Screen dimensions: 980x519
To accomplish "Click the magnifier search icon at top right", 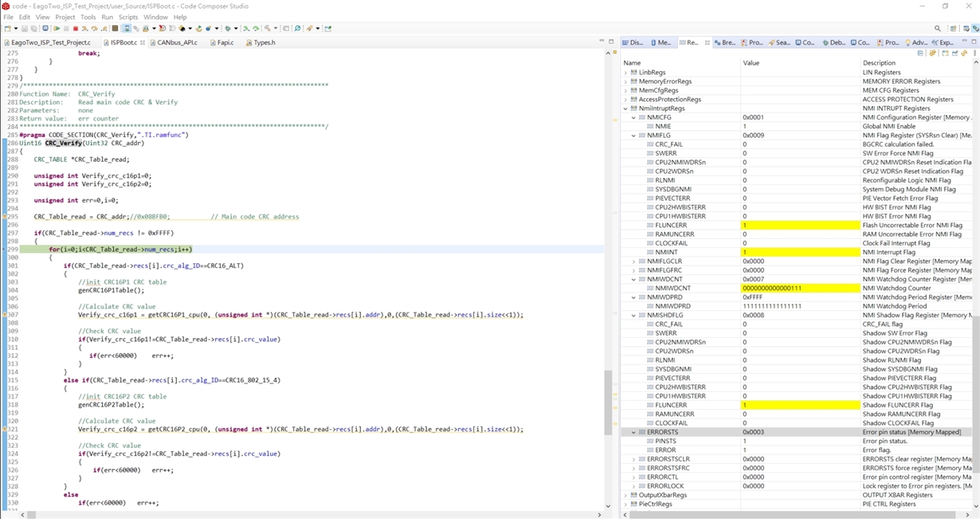I will (x=938, y=29).
